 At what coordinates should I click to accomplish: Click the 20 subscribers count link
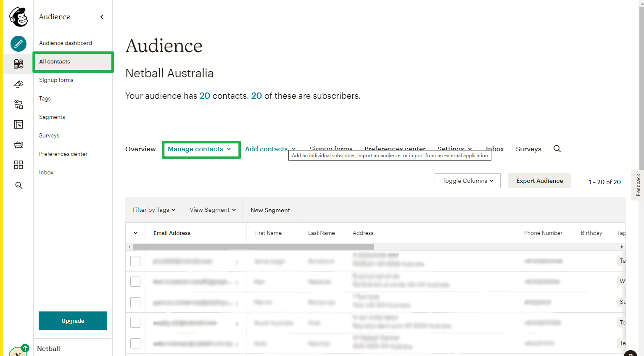256,96
